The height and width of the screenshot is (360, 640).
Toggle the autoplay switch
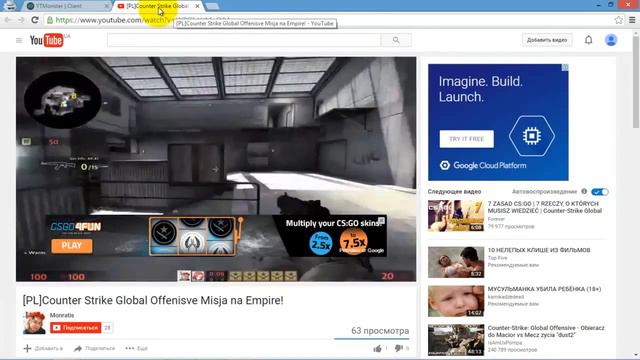[x=600, y=192]
